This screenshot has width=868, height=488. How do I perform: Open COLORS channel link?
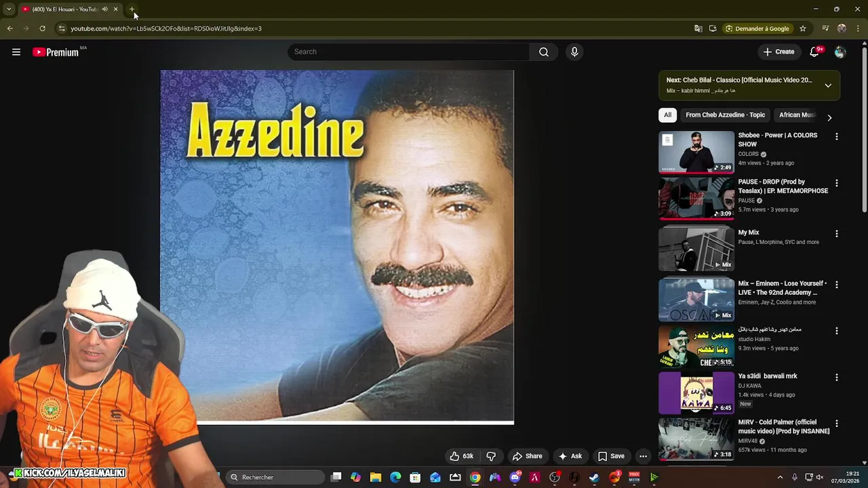(x=748, y=154)
